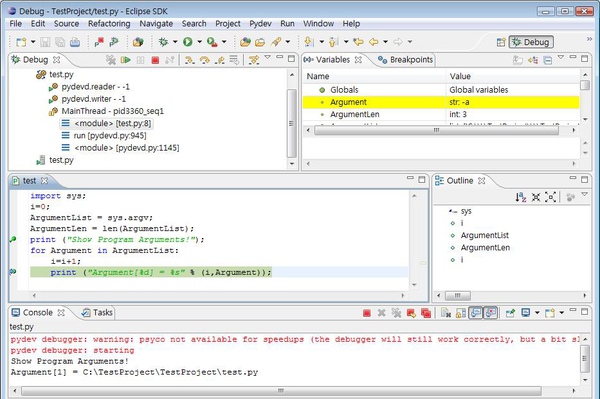Select pydevd.writer thread entry
Image resolution: width=600 pixels, height=399 pixels.
tap(87, 99)
